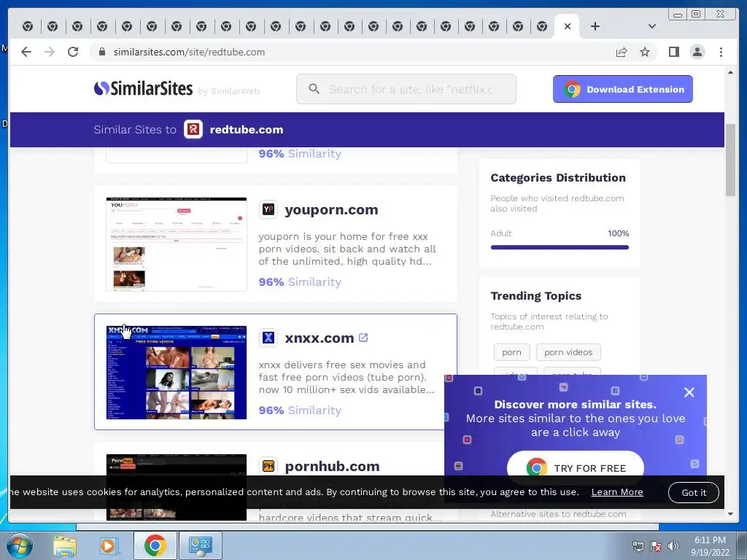Click the 'by SimilarWeb' text

228,91
